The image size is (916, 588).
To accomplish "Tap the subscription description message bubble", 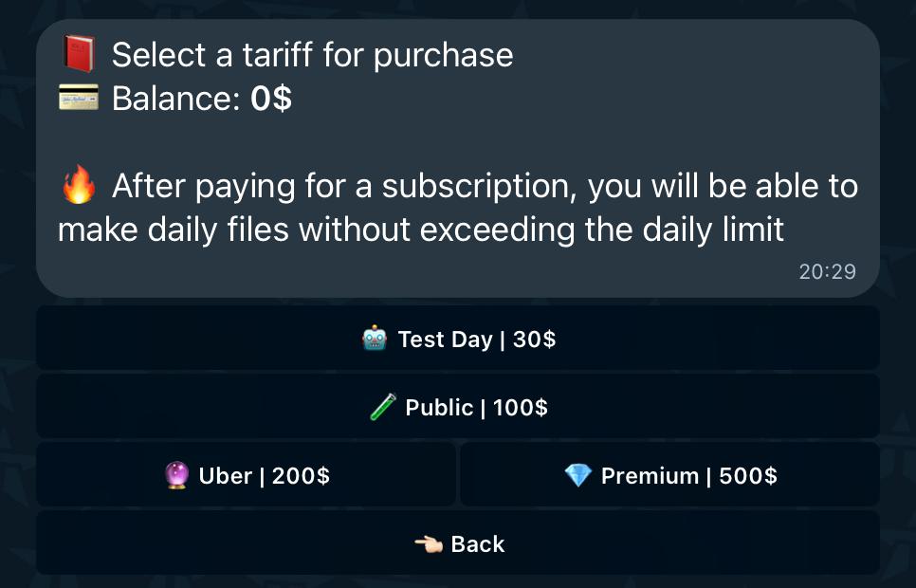I will click(x=458, y=157).
